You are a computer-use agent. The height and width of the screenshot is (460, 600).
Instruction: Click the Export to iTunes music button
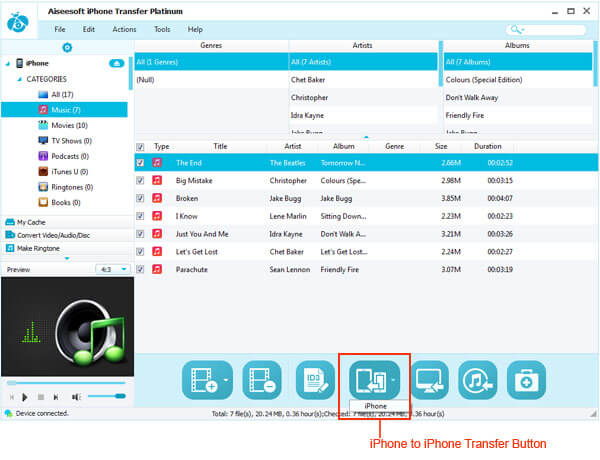(x=478, y=380)
